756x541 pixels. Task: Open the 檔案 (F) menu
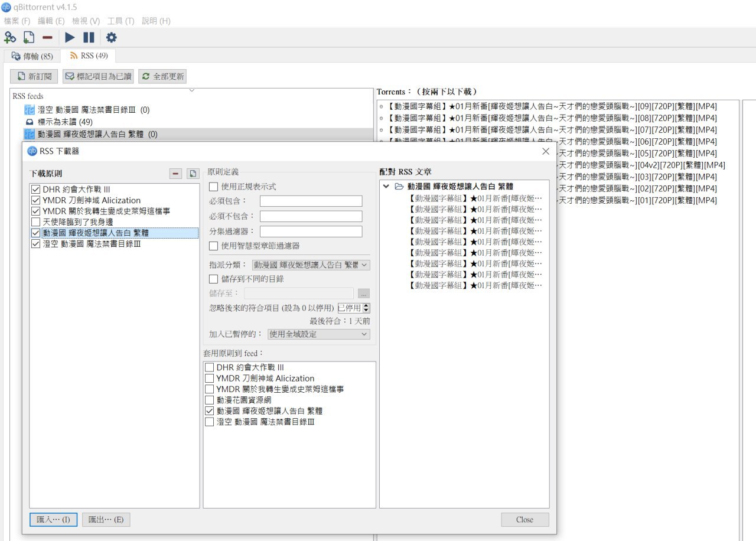(17, 21)
